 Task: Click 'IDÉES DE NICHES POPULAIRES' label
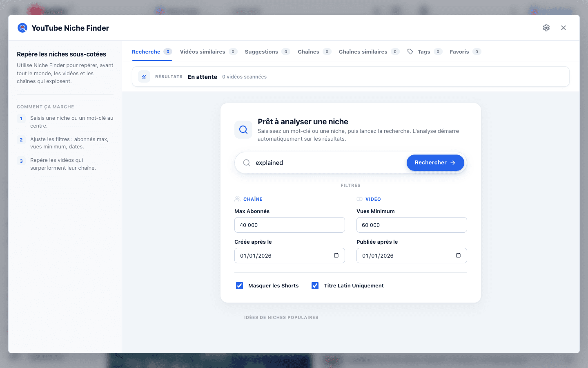(281, 317)
